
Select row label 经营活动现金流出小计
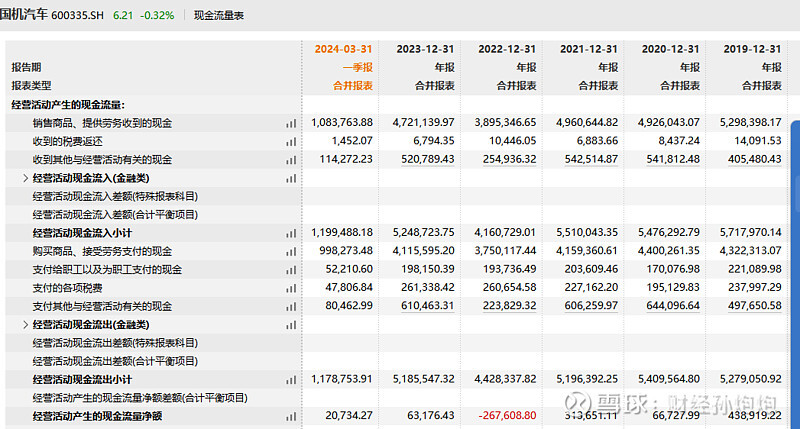click(82, 380)
